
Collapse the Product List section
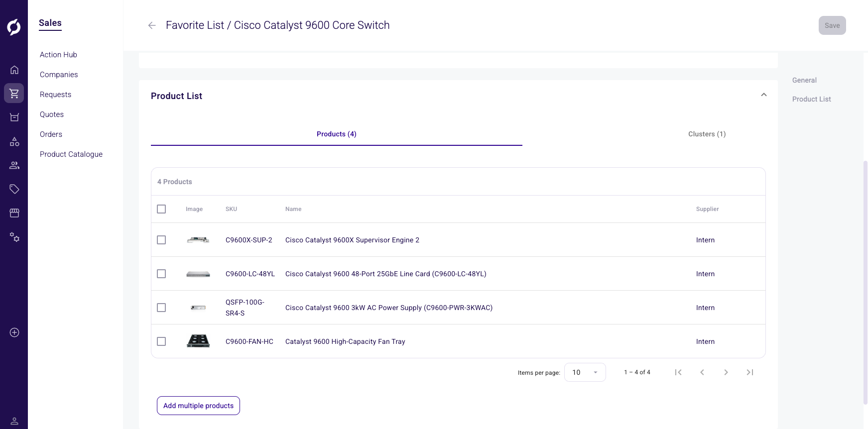tap(763, 95)
